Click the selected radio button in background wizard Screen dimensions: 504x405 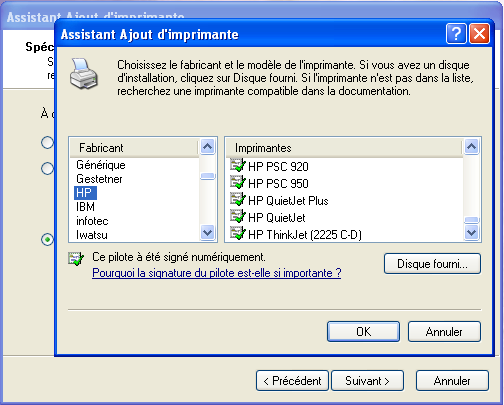pyautogui.click(x=47, y=239)
